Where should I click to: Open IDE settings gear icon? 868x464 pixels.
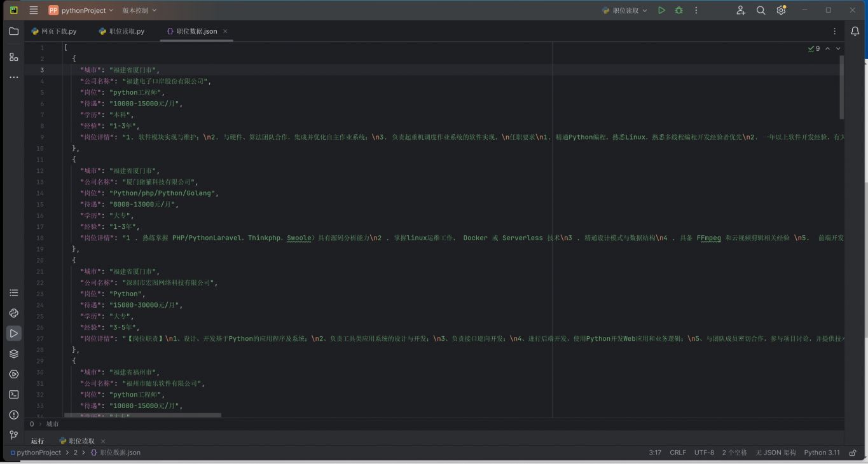point(781,10)
